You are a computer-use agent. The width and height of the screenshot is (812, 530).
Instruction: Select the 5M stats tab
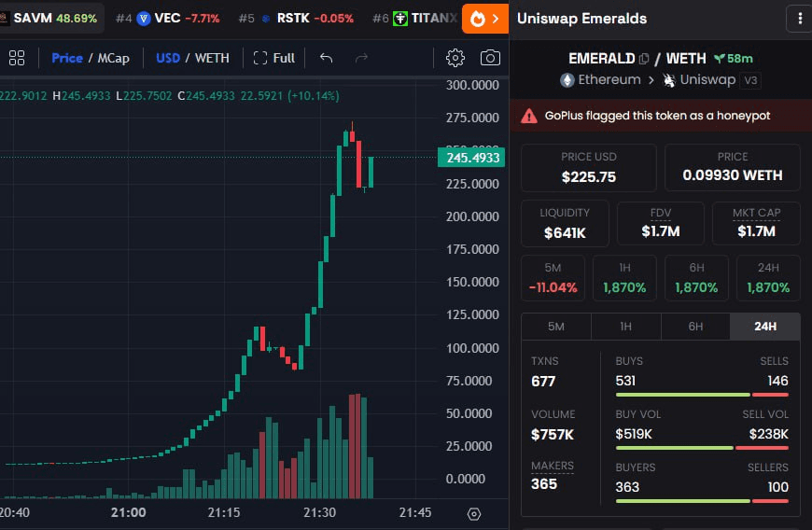point(556,327)
